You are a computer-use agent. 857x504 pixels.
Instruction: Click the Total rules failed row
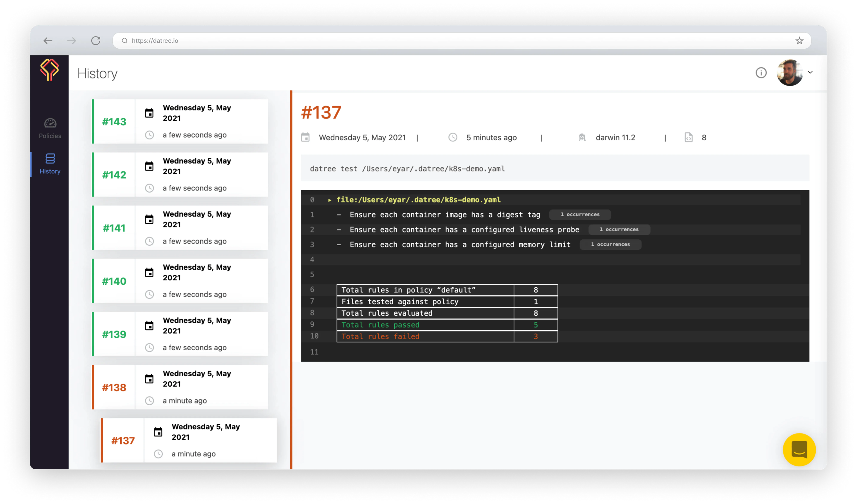[x=447, y=336]
